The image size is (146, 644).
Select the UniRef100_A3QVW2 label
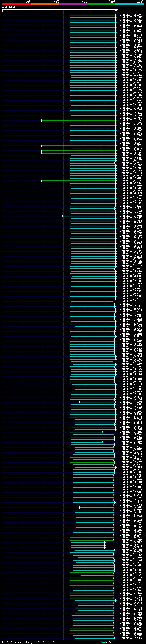click(x=131, y=402)
